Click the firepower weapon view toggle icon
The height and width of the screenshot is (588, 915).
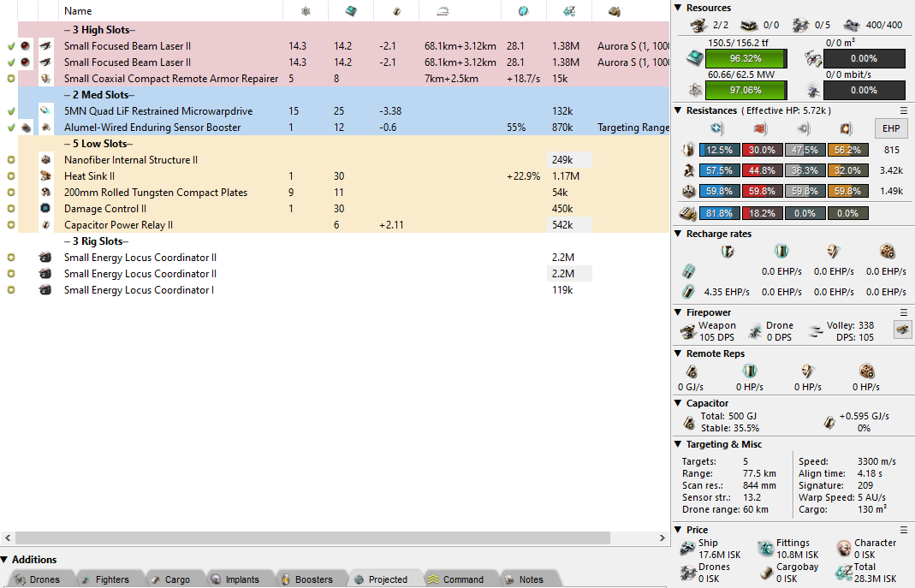901,329
